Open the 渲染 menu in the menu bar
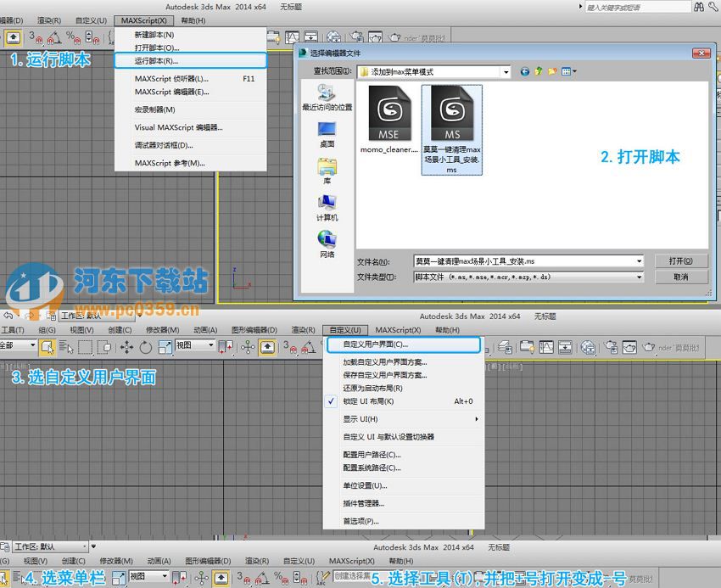 point(49,19)
